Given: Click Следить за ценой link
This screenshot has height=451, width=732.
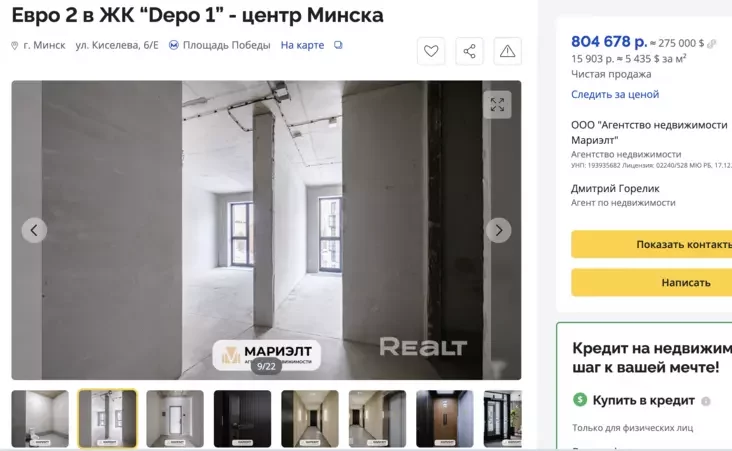Looking at the screenshot, I should coord(615,94).
